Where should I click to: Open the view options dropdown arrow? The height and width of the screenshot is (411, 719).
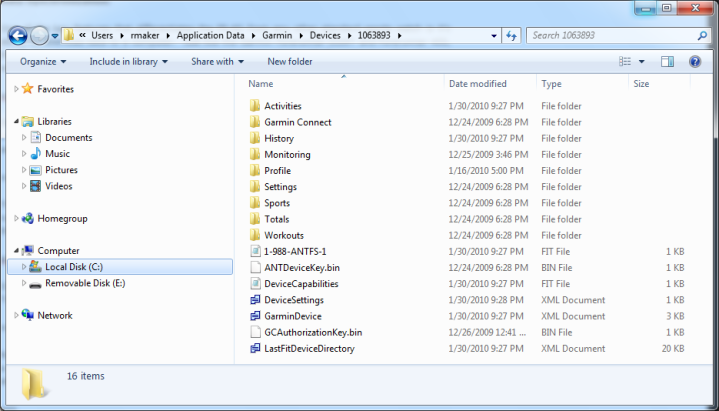click(x=642, y=61)
